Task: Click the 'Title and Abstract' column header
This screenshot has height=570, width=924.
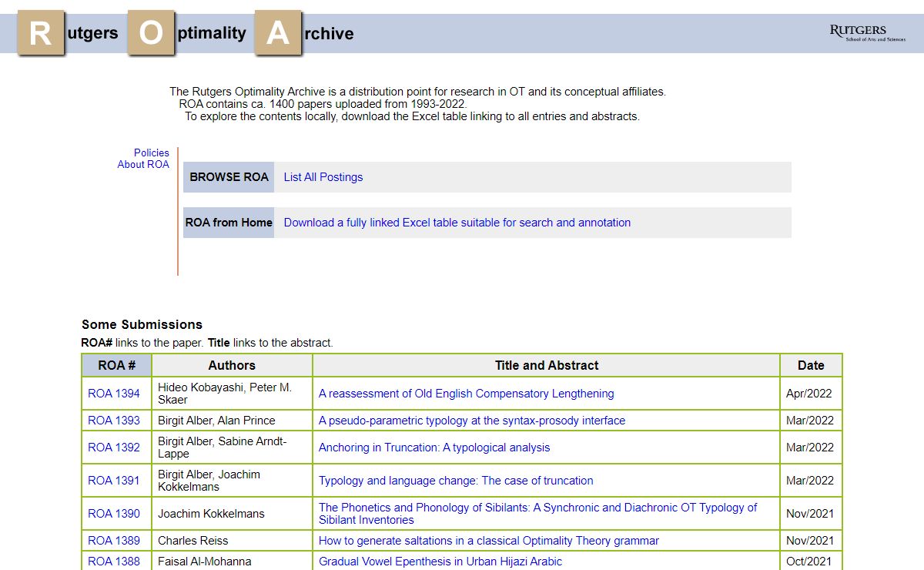Action: pos(547,366)
